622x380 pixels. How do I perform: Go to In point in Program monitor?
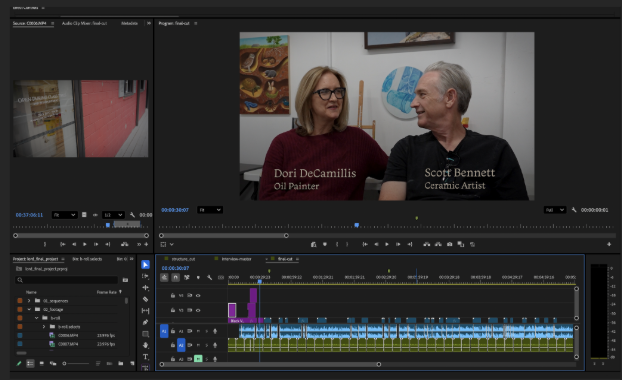point(365,244)
